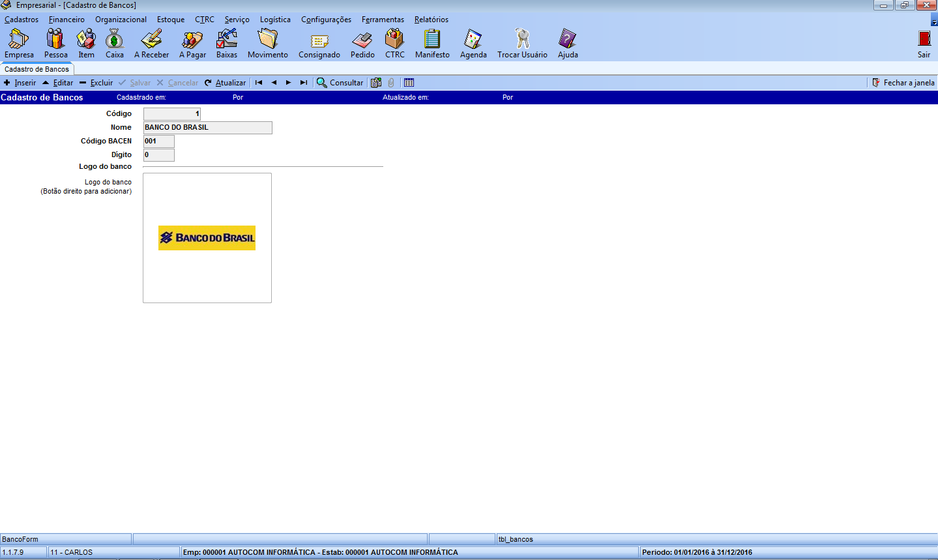Launch the Agenda icon
938x560 pixels.
click(473, 40)
